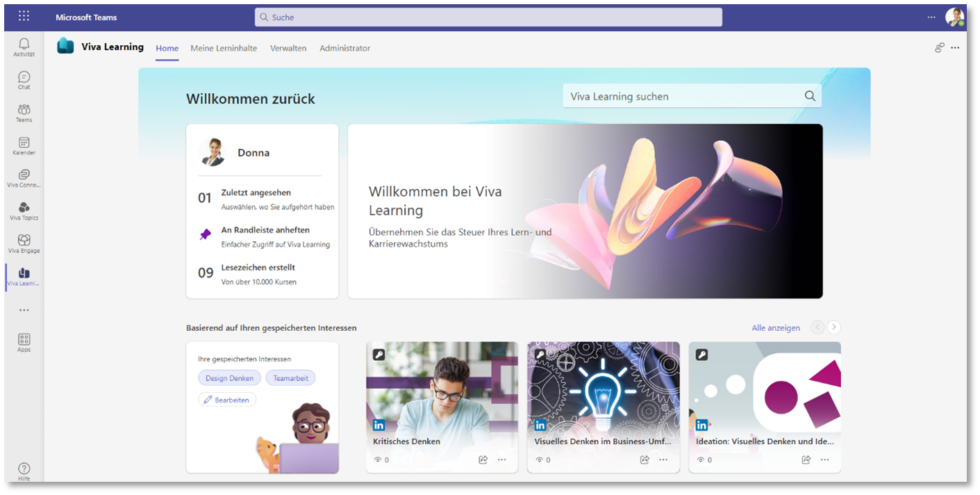This screenshot has width=980, height=495.
Task: Switch to the Home tab
Action: tap(167, 48)
